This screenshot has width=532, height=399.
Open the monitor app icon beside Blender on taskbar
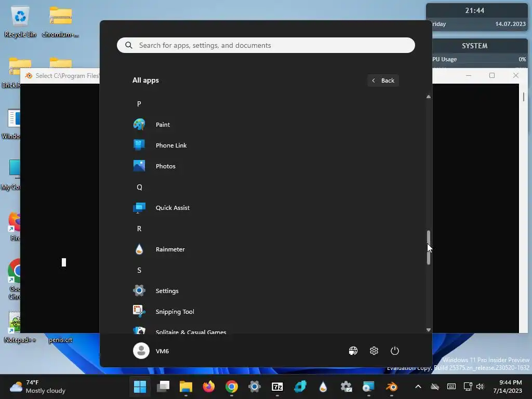point(368,387)
